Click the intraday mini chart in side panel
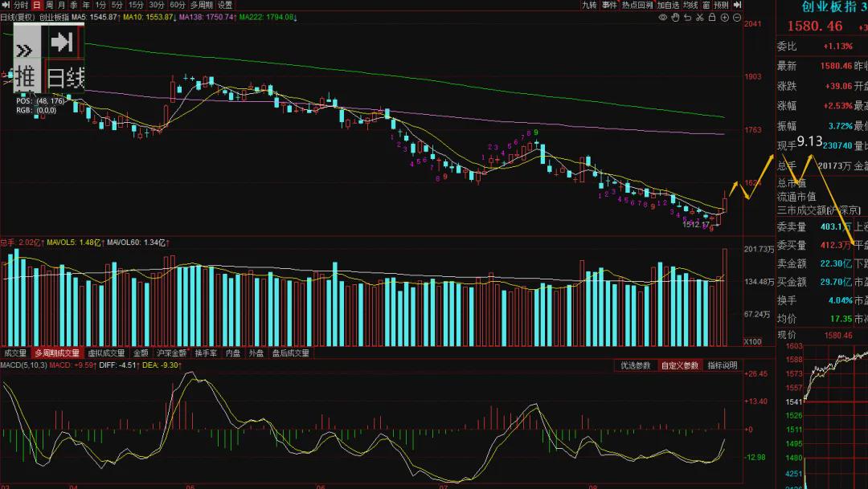Image resolution: width=868 pixels, height=489 pixels. click(x=836, y=415)
